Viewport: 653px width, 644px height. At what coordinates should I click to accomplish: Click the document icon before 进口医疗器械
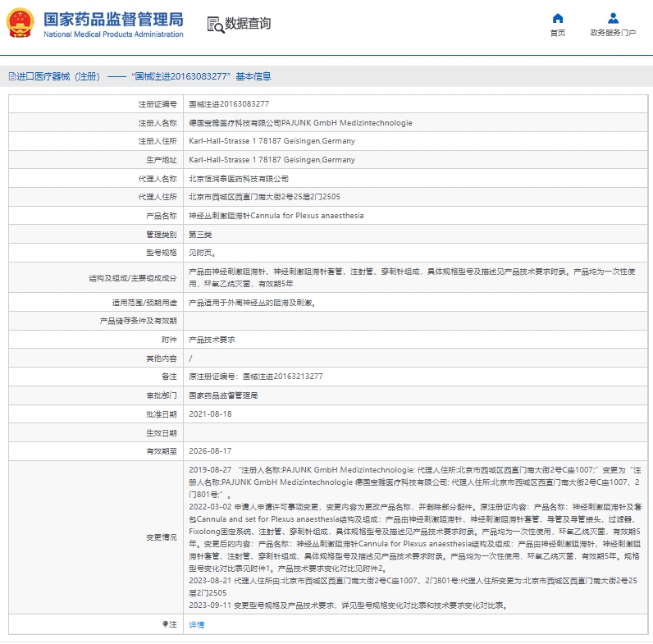tap(12, 76)
